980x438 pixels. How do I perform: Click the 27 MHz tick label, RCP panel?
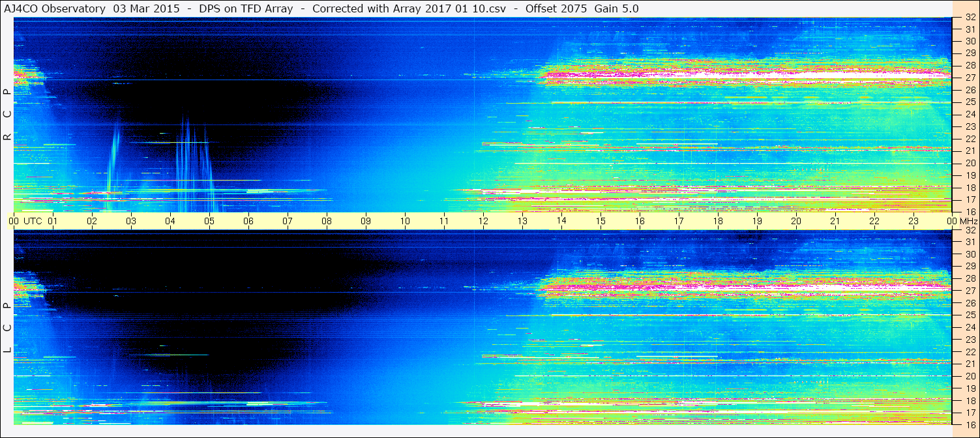pyautogui.click(x=970, y=78)
